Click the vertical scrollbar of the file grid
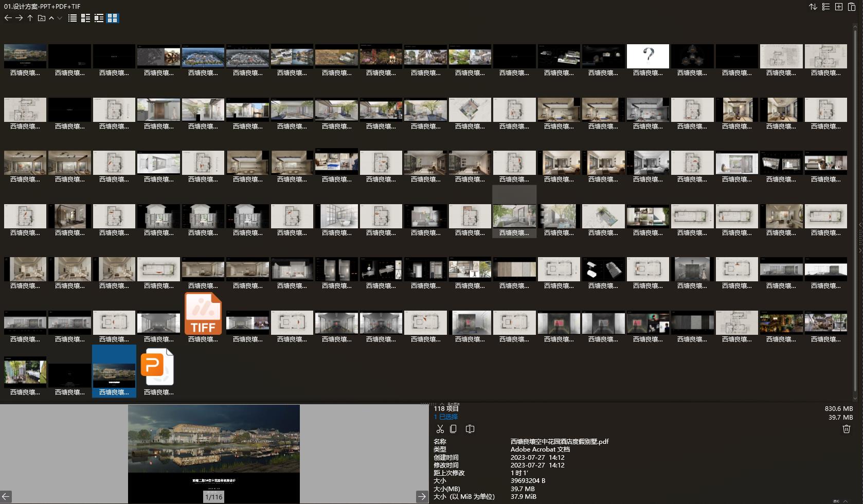 coord(855,206)
